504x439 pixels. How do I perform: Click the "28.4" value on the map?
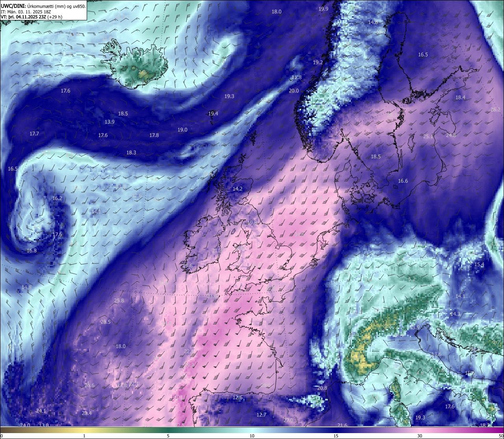[x=87, y=413]
